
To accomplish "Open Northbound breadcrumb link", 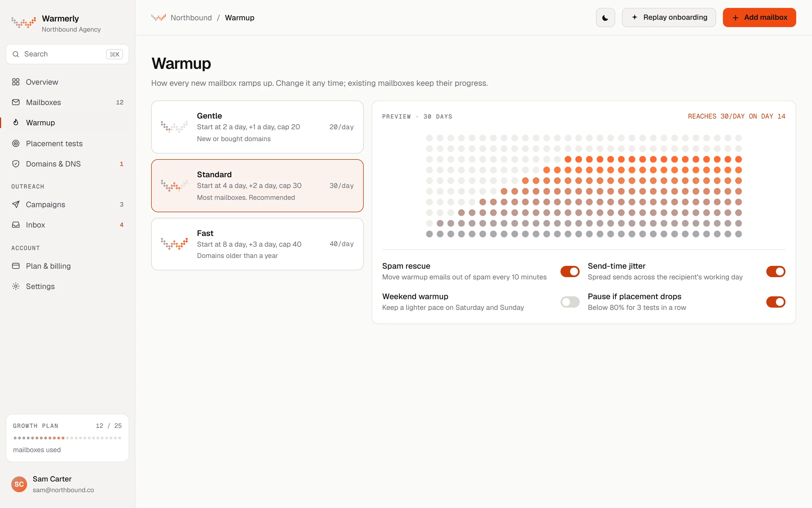I will 191,17.
